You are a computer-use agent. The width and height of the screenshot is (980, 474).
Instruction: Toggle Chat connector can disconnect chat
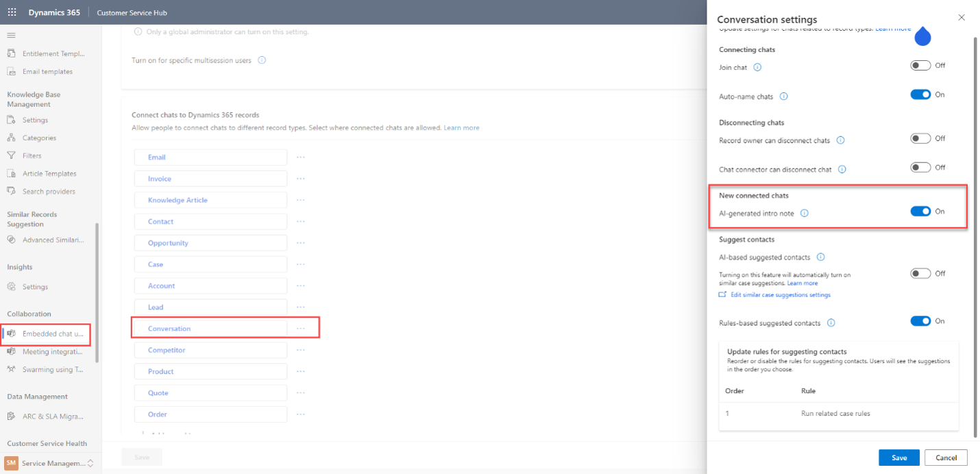(920, 167)
